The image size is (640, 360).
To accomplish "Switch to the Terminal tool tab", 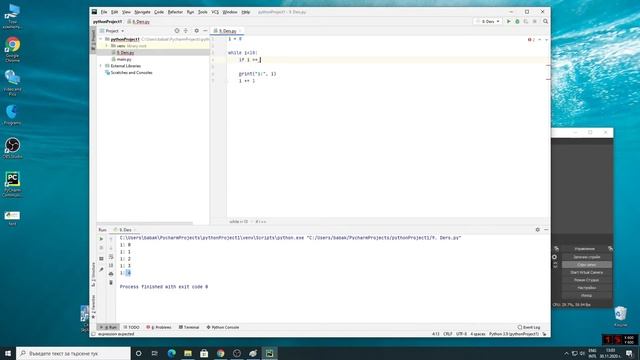I will (x=189, y=327).
